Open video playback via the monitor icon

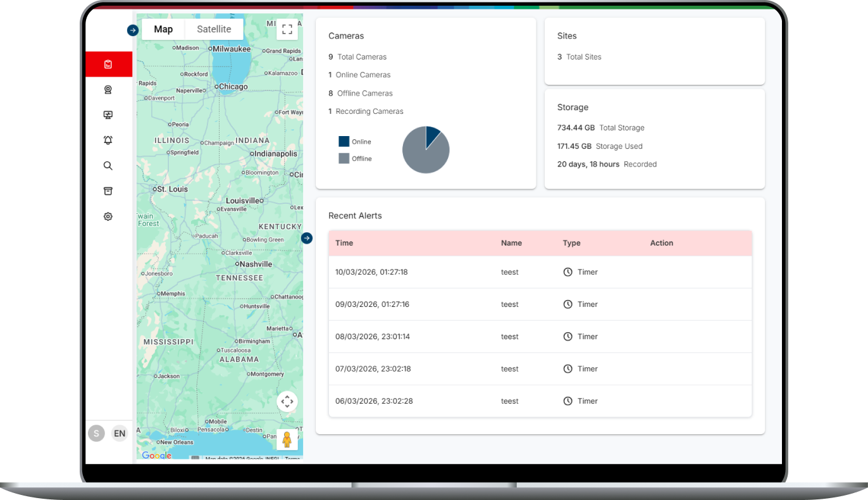click(x=108, y=115)
